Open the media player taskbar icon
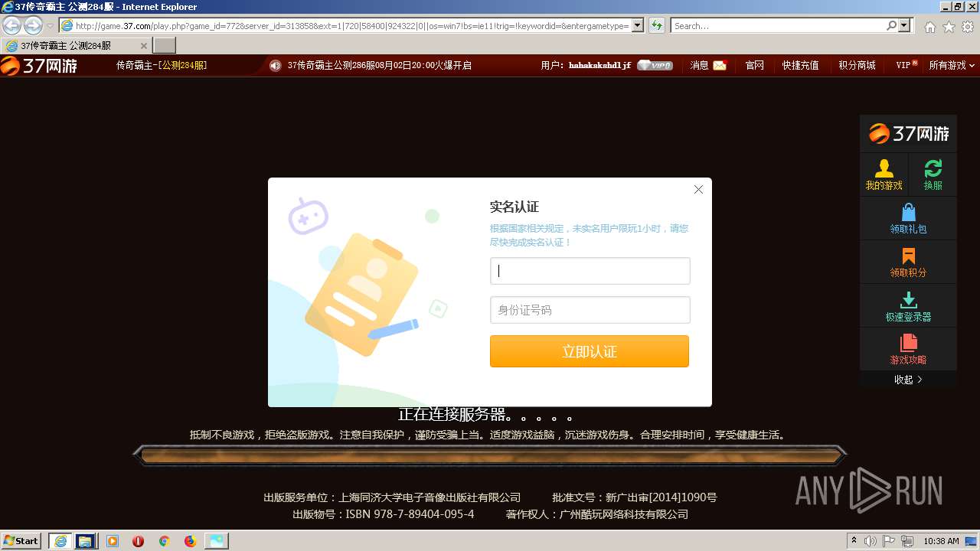 pos(113,541)
